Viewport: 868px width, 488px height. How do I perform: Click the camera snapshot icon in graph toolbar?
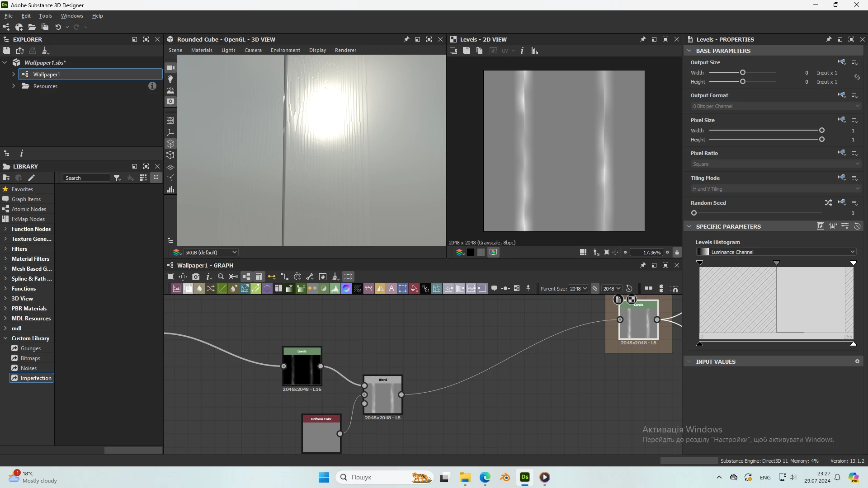196,277
